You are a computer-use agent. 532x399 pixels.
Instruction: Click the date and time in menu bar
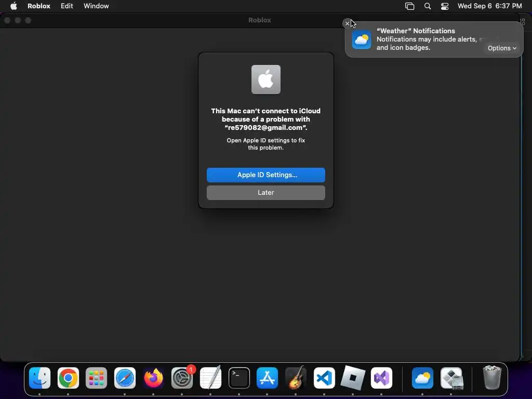pos(489,6)
